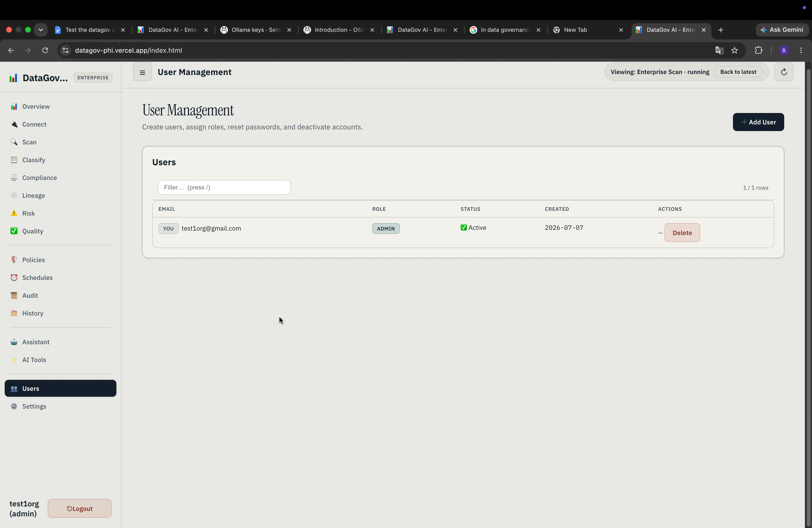Image resolution: width=812 pixels, height=528 pixels.
Task: Toggle sidebar with hamburger menu button
Action: 142,72
